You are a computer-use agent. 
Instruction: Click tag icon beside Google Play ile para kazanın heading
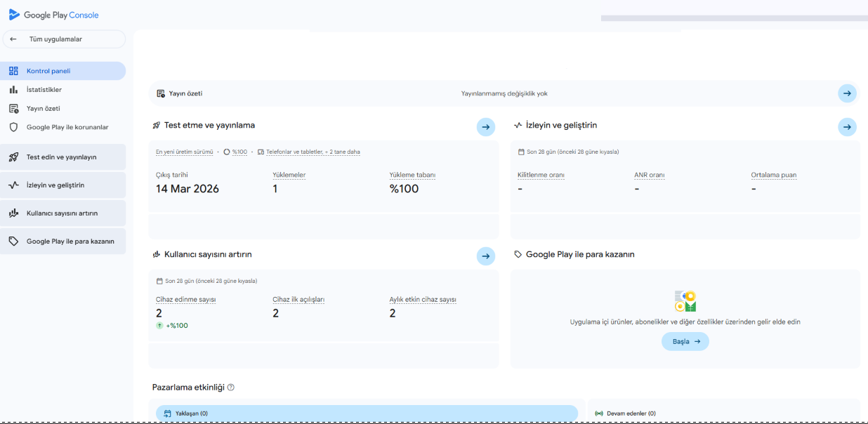tap(518, 255)
